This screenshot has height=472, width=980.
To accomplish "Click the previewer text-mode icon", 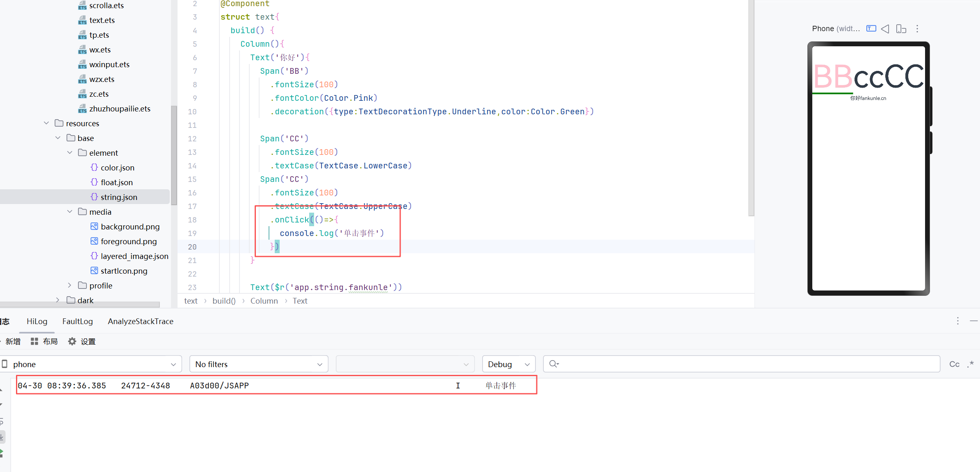I will pyautogui.click(x=871, y=29).
